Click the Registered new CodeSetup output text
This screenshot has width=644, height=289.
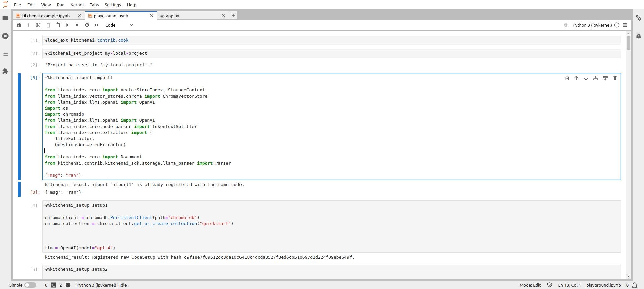coord(200,257)
